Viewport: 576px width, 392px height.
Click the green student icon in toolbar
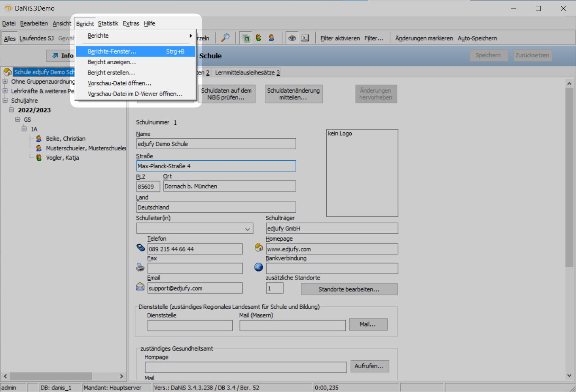pyautogui.click(x=259, y=38)
